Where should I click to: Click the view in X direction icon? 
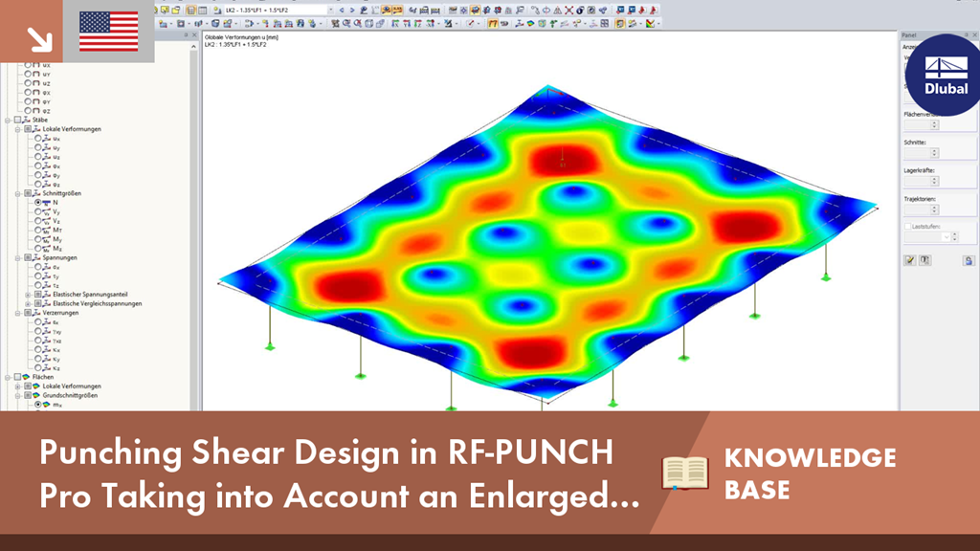(x=395, y=24)
